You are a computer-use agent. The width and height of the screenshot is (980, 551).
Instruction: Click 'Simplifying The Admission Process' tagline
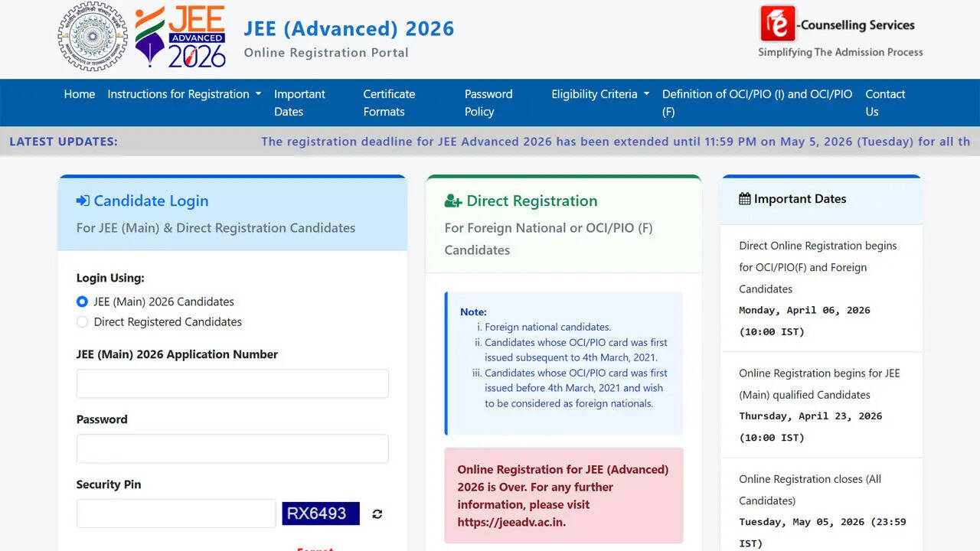click(x=841, y=52)
